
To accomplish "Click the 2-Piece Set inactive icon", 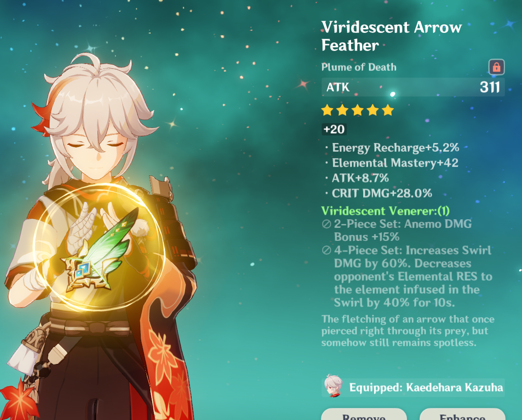I will tap(327, 224).
